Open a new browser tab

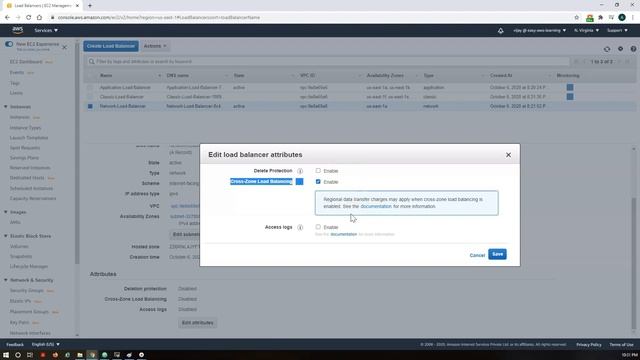tap(90, 6)
